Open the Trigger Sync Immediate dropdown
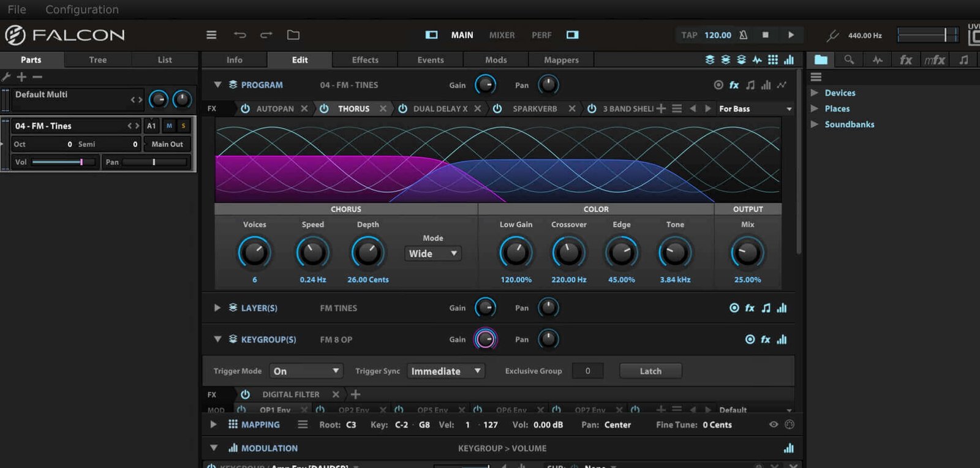This screenshot has height=468, width=980. tap(446, 371)
